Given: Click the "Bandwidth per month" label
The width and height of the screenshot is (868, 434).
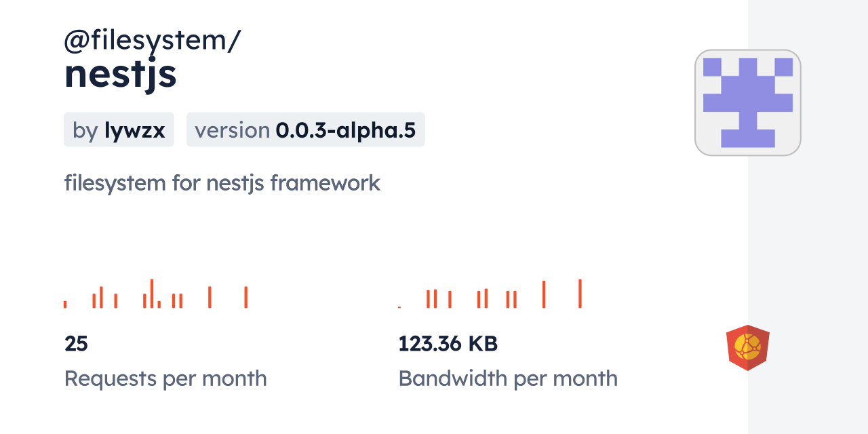Looking at the screenshot, I should coord(507,378).
